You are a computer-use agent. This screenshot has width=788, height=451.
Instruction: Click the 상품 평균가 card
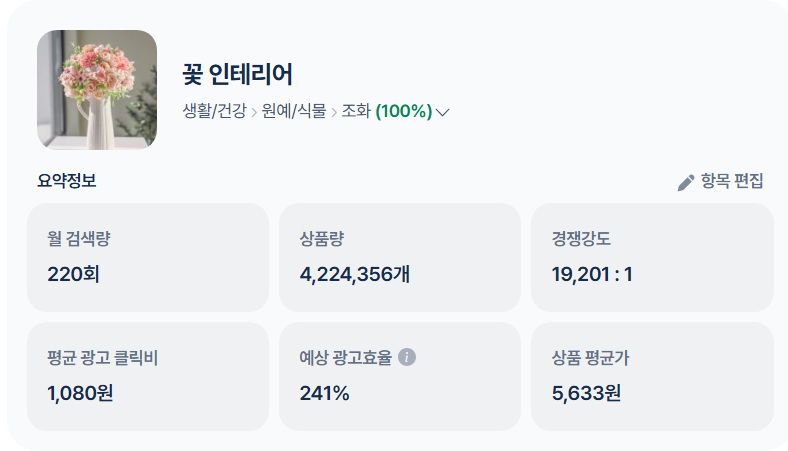[652, 377]
